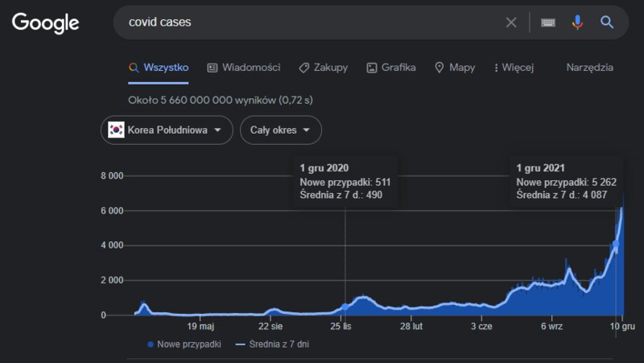
Task: Open the Narzędzia search tools
Action: tap(589, 68)
